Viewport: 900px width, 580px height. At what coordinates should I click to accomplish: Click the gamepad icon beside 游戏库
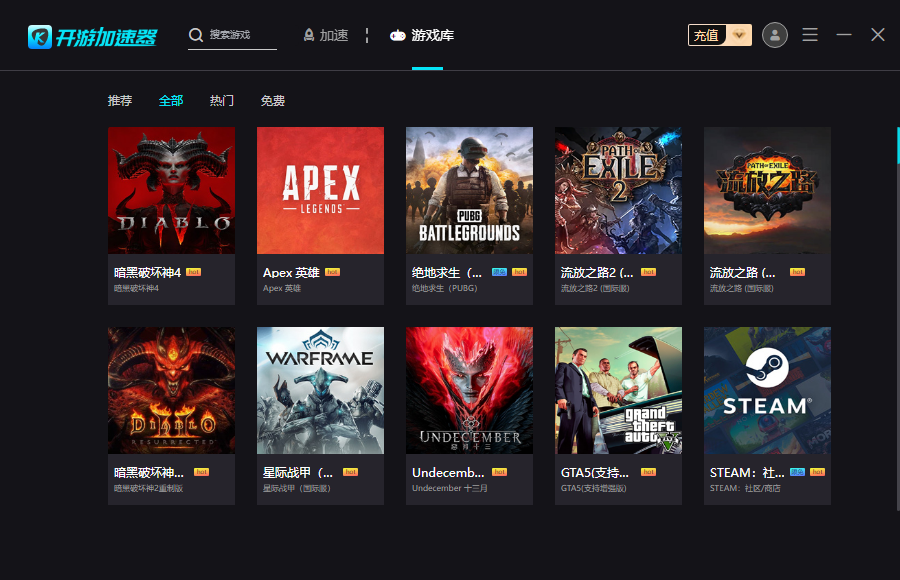tap(398, 35)
